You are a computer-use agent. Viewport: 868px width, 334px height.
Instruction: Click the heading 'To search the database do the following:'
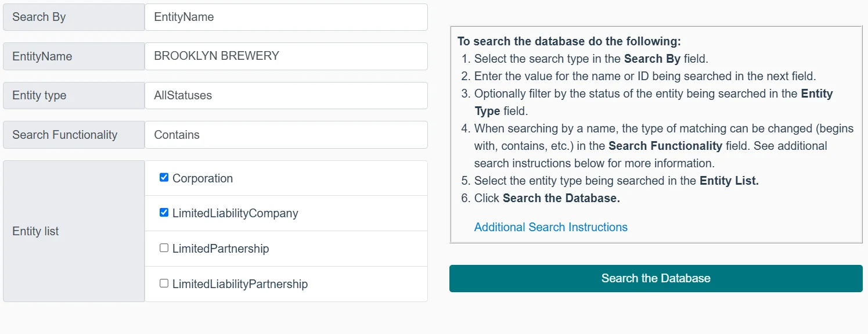point(569,41)
